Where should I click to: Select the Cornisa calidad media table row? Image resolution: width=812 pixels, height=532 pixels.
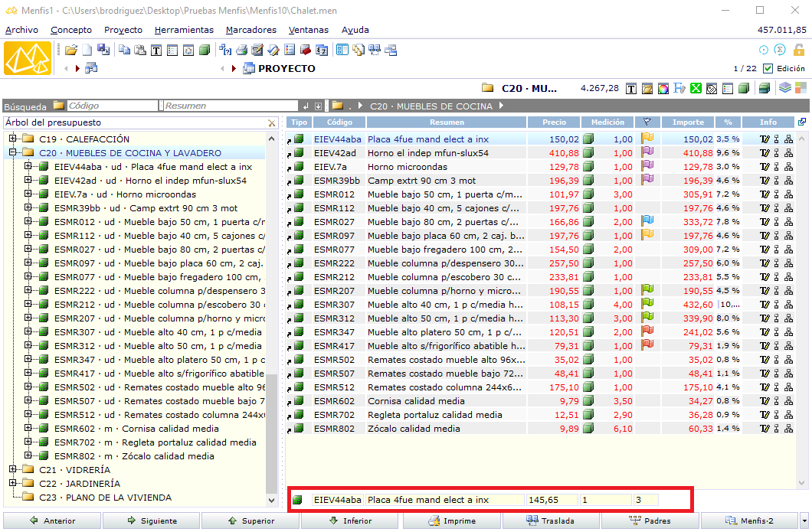click(x=541, y=401)
